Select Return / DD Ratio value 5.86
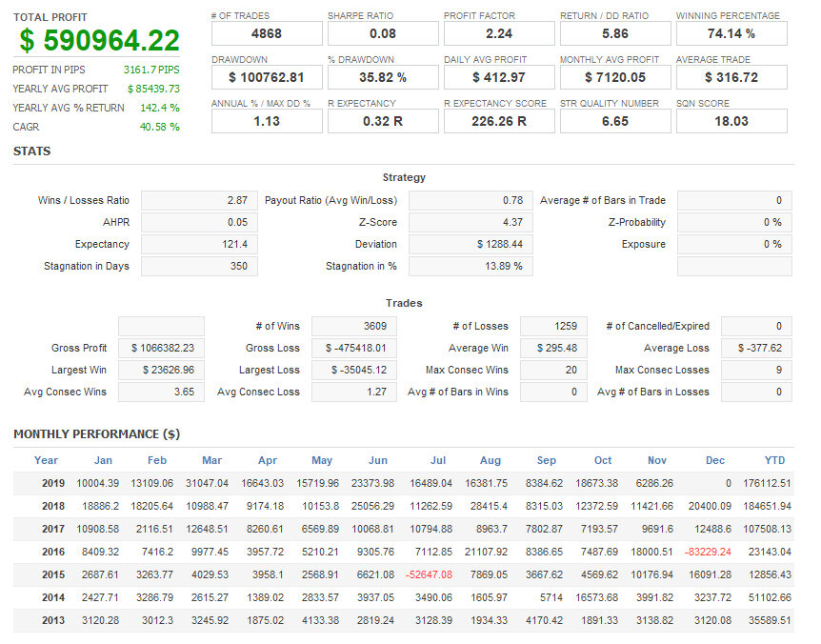 pos(615,33)
